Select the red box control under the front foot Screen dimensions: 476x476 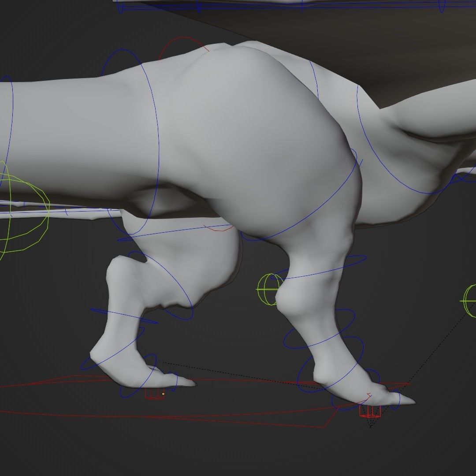pos(370,411)
